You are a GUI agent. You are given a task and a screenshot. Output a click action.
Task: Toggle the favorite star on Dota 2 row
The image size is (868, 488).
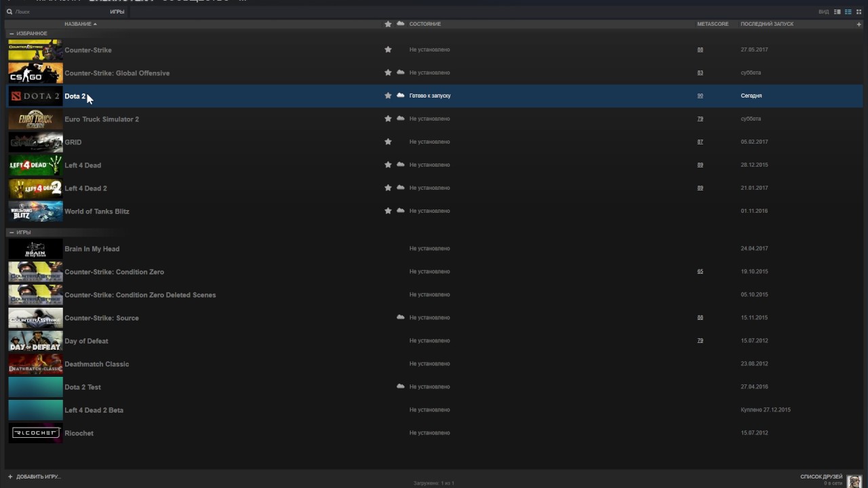tap(388, 96)
